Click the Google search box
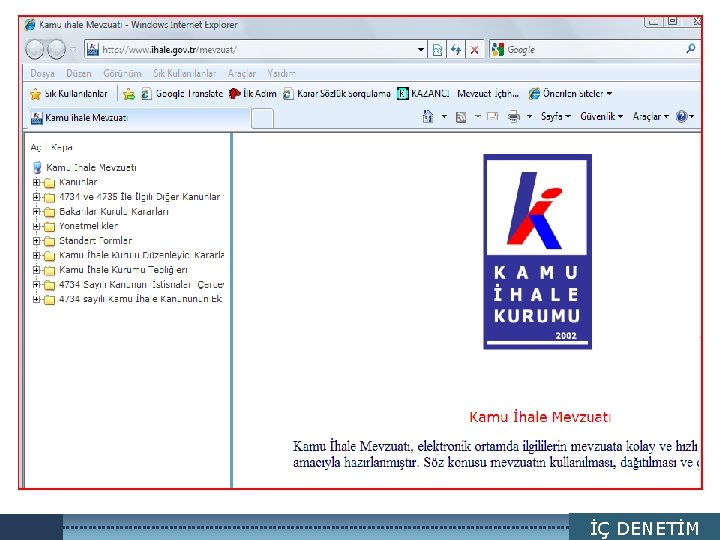The width and height of the screenshot is (720, 540). [595, 50]
